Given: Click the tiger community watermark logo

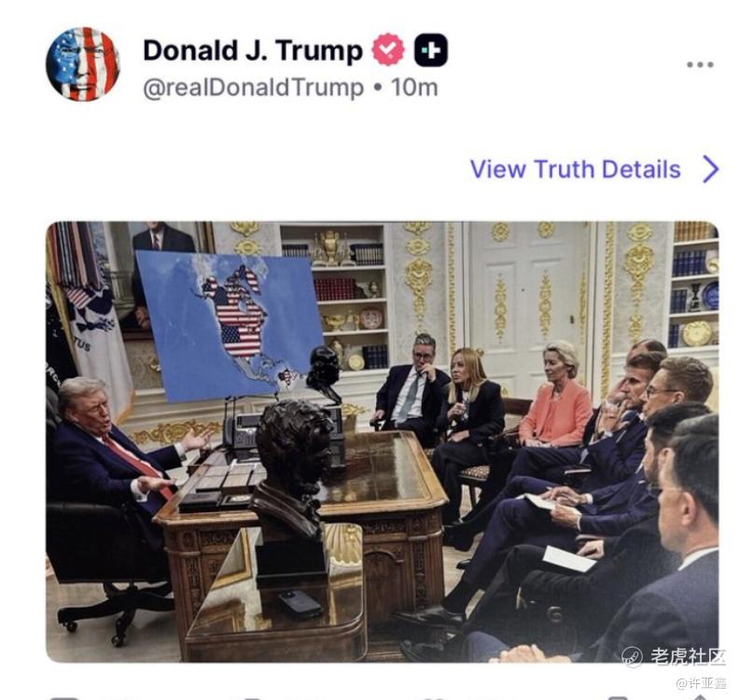Looking at the screenshot, I should [x=632, y=657].
